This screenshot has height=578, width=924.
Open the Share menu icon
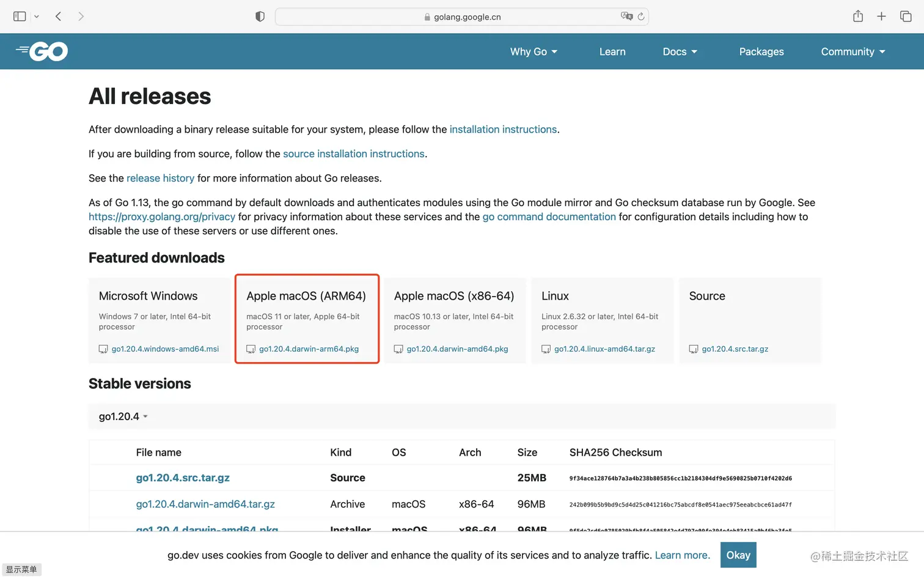click(858, 16)
